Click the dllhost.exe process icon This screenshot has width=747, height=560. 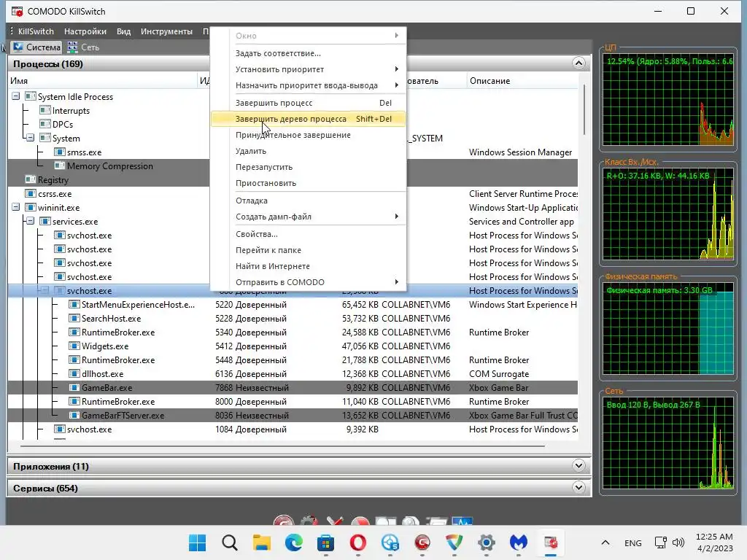(x=74, y=374)
